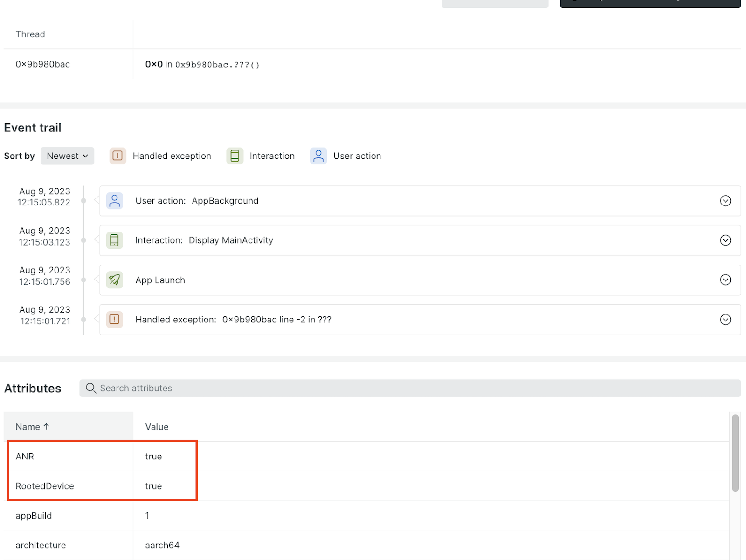
Task: Select the architecture attribute name
Action: [41, 545]
